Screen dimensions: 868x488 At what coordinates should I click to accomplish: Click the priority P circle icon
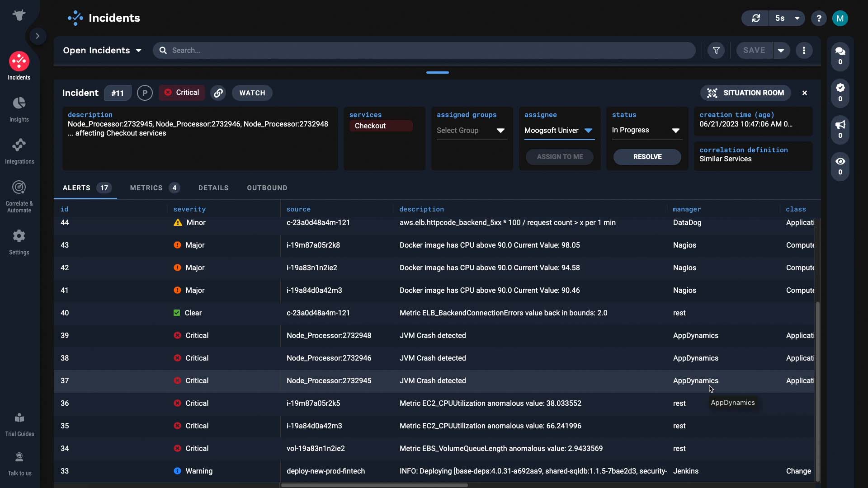(145, 93)
